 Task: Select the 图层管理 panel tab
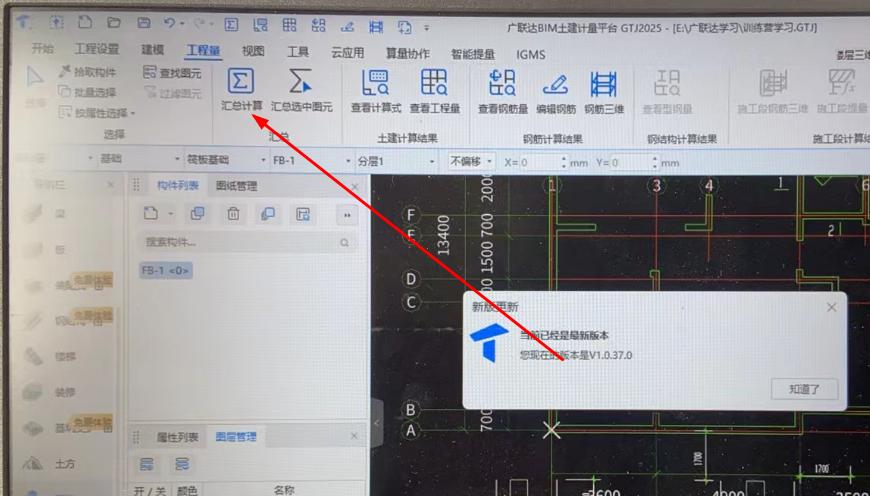(236, 437)
